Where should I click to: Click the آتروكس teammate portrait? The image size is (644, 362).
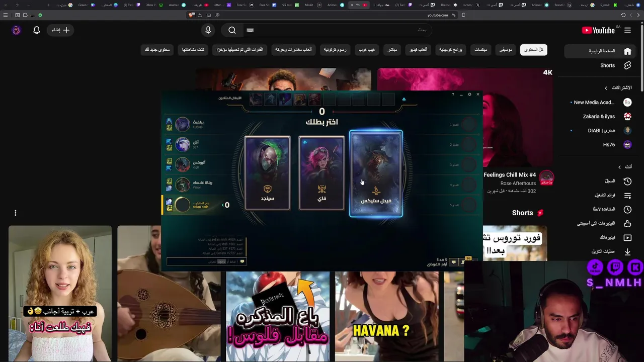pos(183,164)
